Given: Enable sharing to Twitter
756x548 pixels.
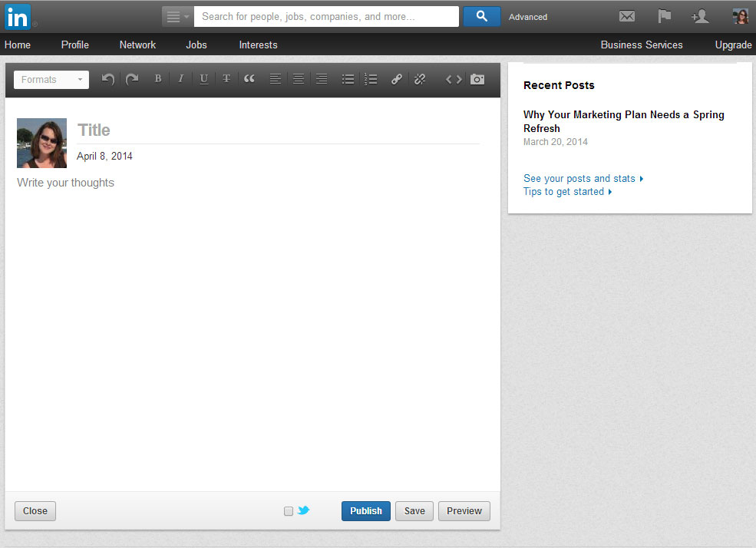Looking at the screenshot, I should pyautogui.click(x=289, y=511).
